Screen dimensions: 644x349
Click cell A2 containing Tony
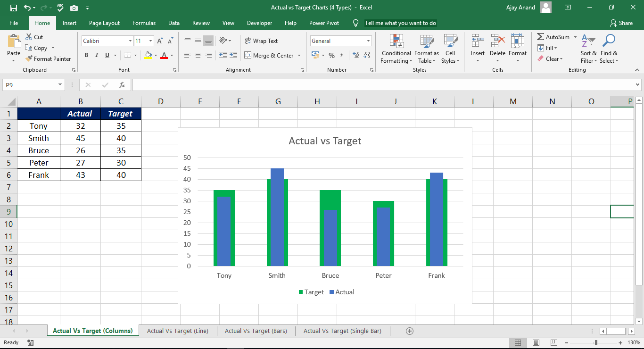pos(38,125)
